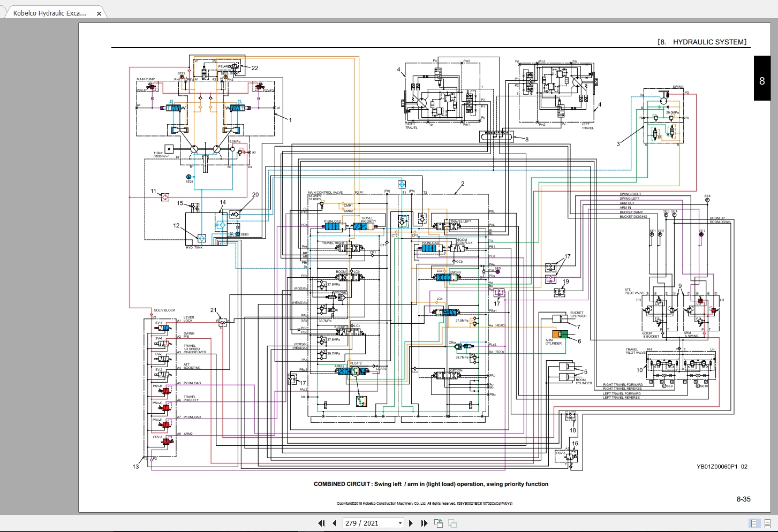Click the 8-35 page number text
This screenshot has height=532, width=778.
(x=743, y=499)
